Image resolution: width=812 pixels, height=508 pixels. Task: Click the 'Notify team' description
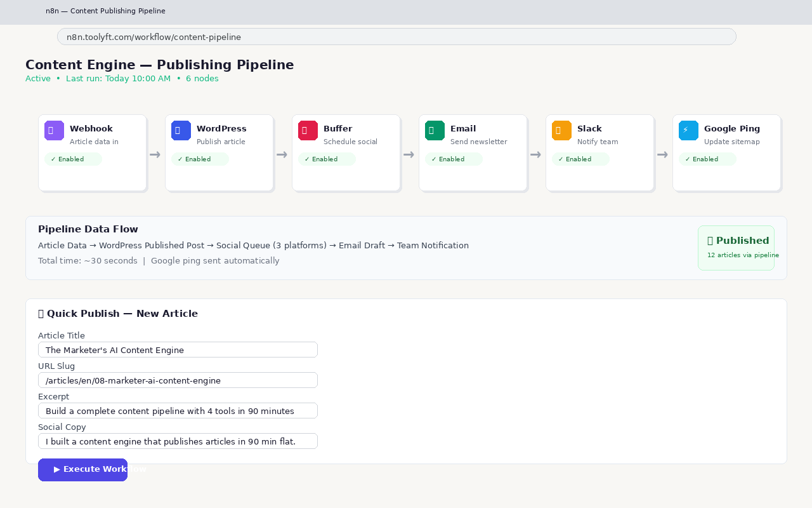598,142
